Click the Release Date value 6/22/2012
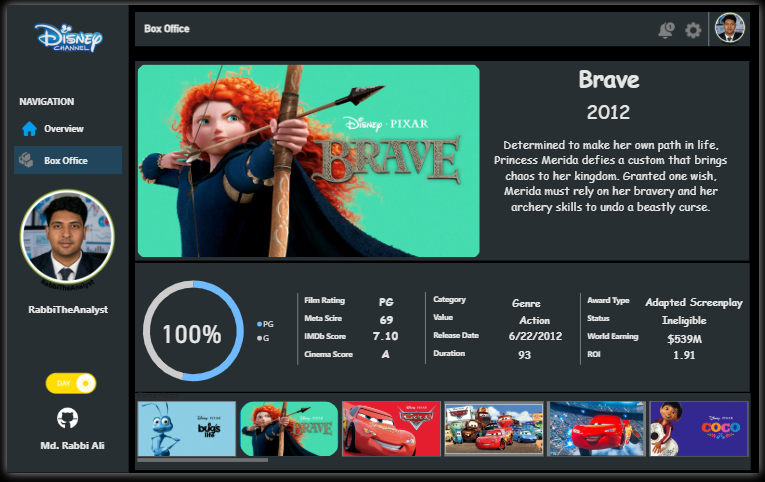This screenshot has width=765, height=482. click(535, 336)
